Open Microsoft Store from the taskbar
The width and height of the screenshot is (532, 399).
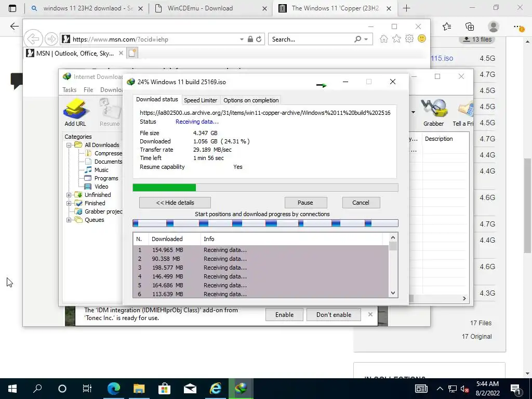point(164,389)
